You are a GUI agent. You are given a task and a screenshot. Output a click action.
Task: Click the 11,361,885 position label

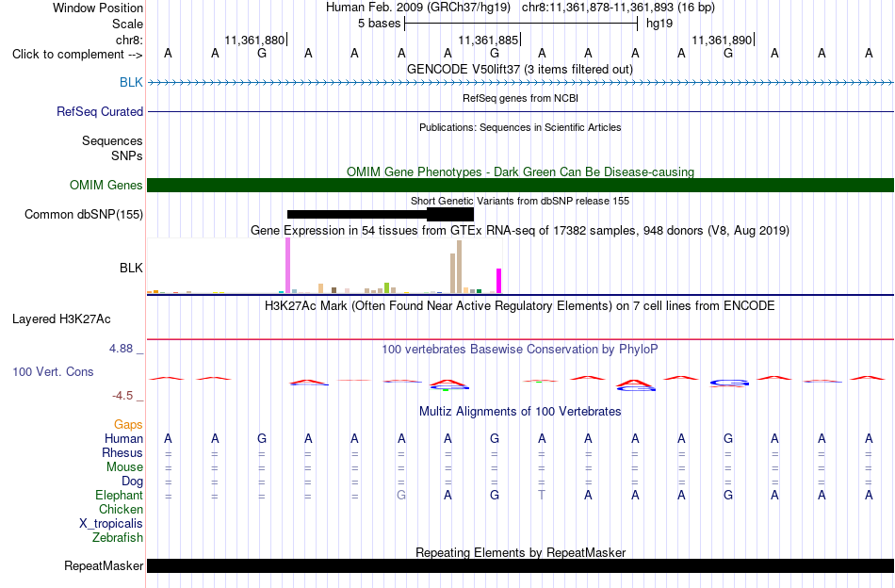[x=488, y=40]
